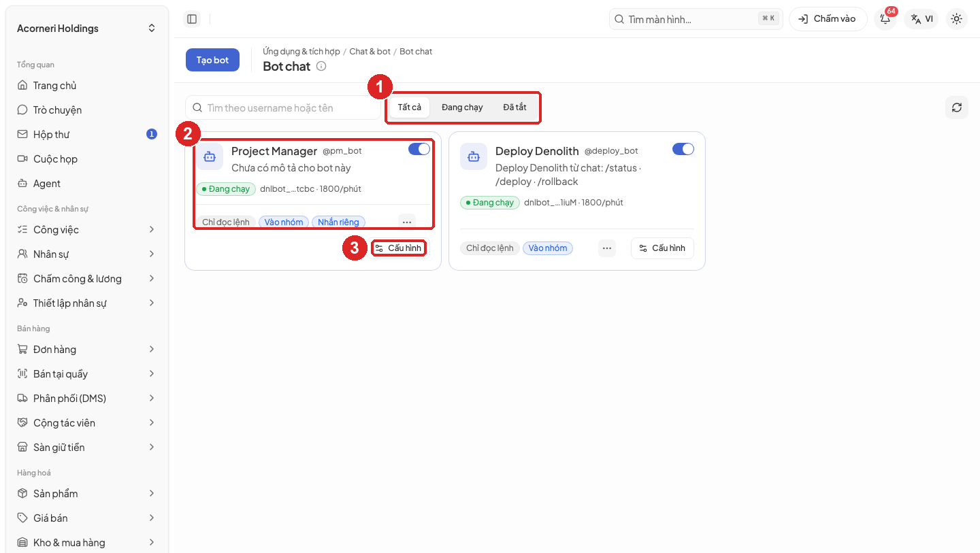This screenshot has height=553, width=980.
Task: Open Cấu hình for Deploy Denolith bot
Action: 662,248
